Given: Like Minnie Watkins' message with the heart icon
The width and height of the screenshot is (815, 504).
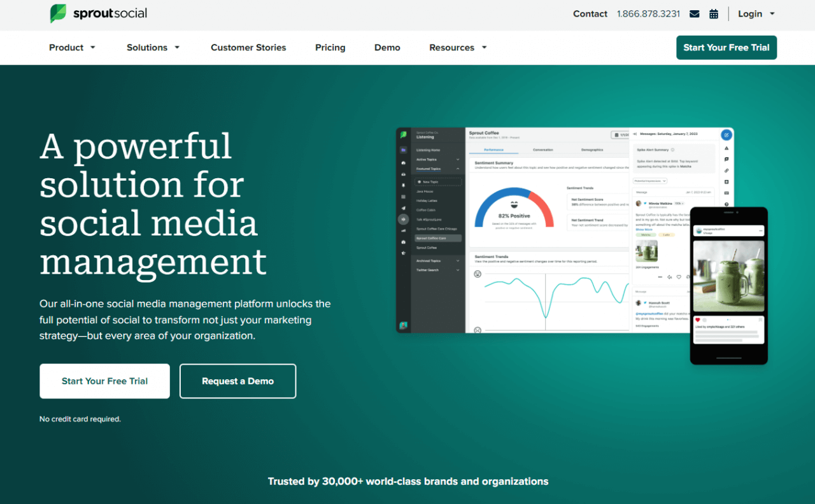Looking at the screenshot, I should 679,277.
